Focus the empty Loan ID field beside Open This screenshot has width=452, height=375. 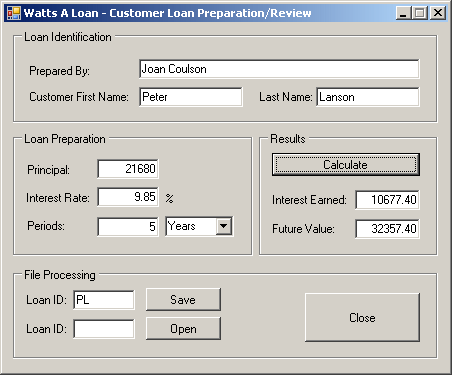(104, 329)
